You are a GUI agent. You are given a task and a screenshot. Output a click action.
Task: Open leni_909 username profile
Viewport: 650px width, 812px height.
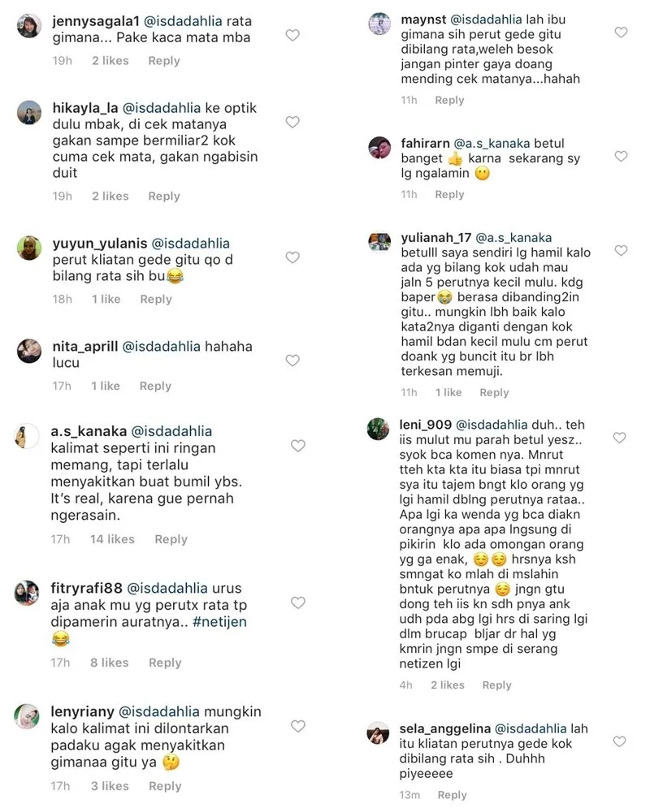(x=426, y=425)
